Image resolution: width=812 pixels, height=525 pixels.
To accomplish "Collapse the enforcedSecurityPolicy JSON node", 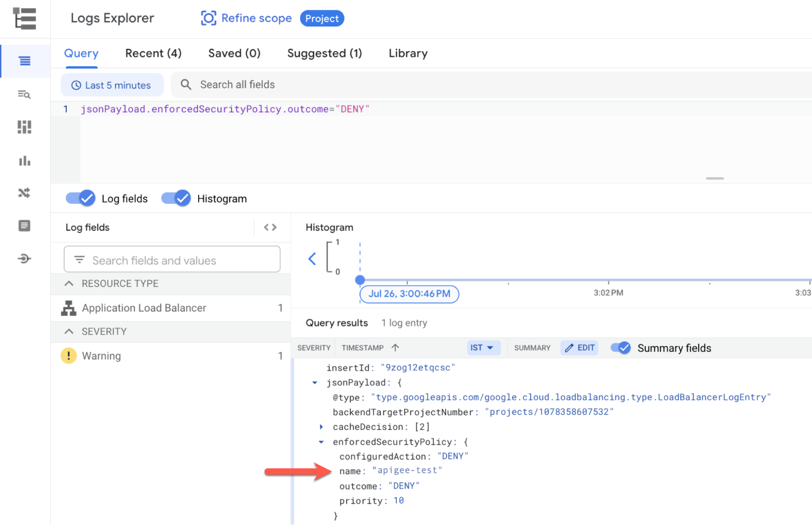I will (321, 442).
